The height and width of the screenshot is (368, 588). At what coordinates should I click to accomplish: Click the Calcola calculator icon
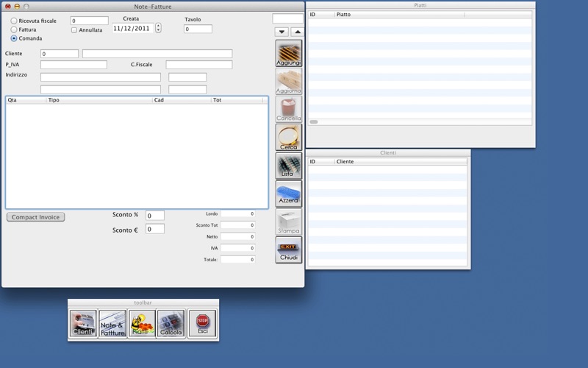tap(171, 323)
